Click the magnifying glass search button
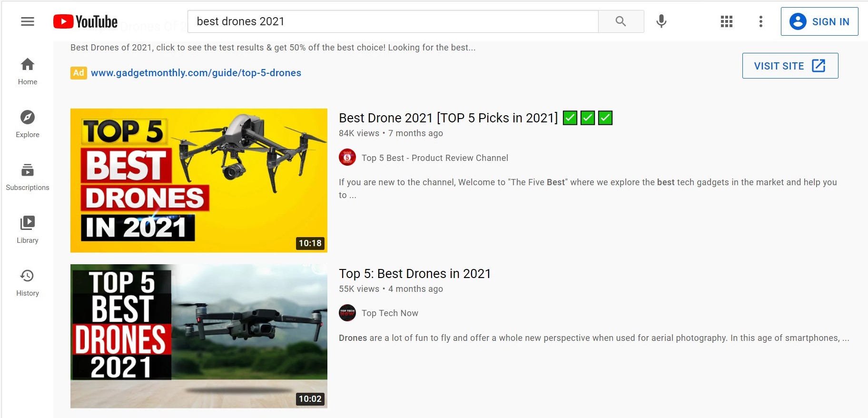Screen dimensions: 868x418 621,21
